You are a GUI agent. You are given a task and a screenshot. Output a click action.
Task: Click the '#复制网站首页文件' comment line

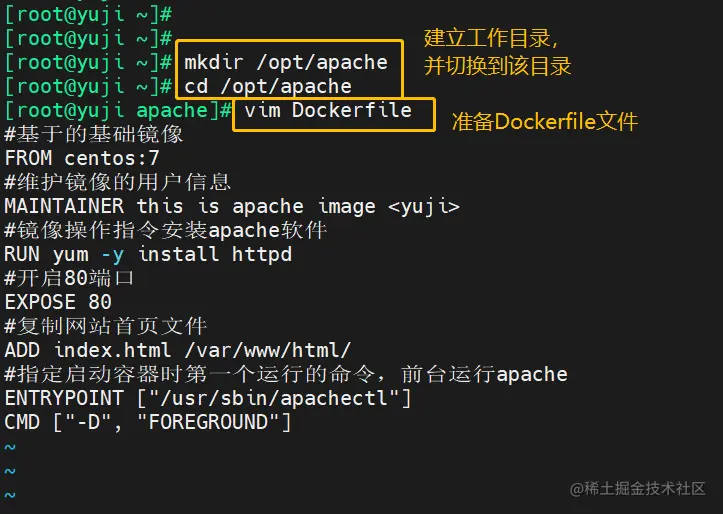point(106,326)
